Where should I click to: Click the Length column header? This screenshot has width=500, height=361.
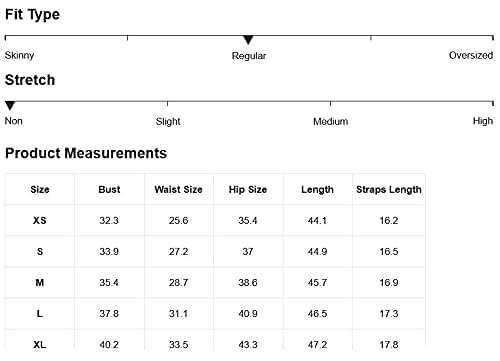[x=317, y=190]
